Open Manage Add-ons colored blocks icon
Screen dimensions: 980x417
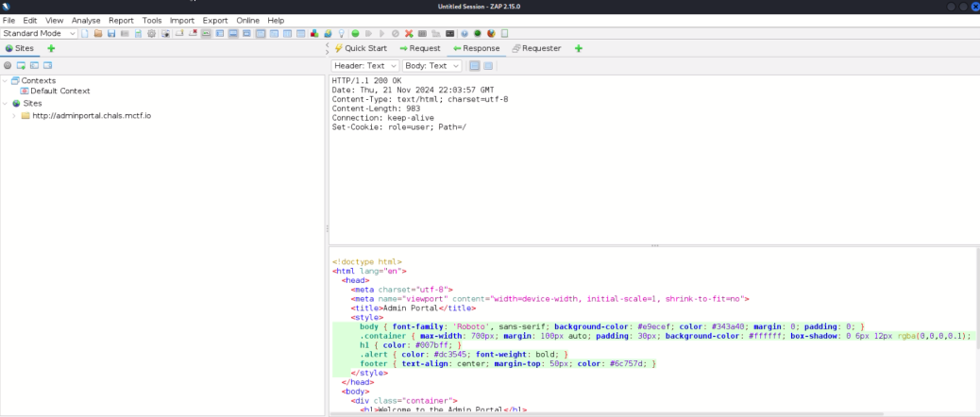tap(314, 34)
